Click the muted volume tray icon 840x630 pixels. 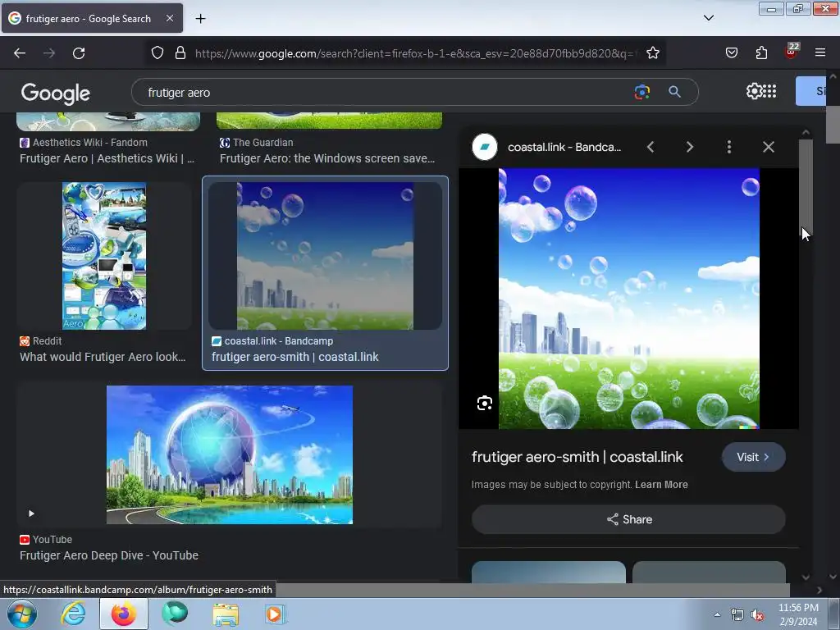[x=757, y=615]
